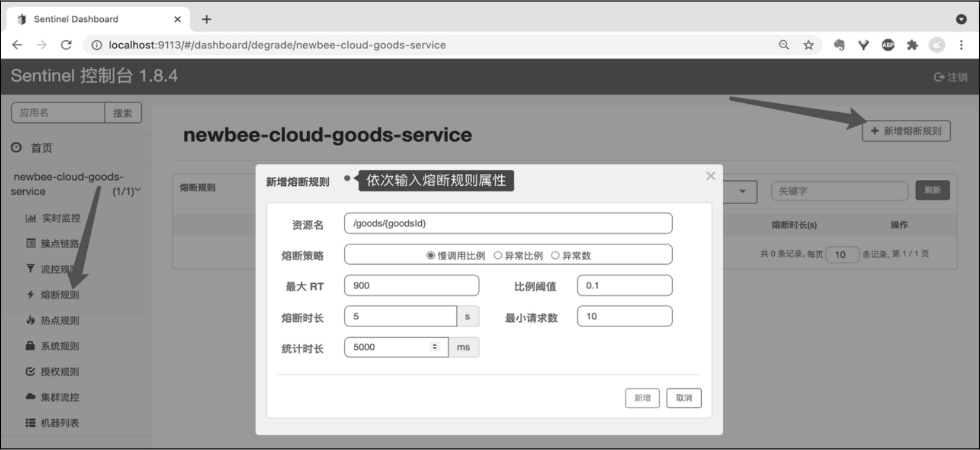Click the 最大 RT field showing 900
This screenshot has height=450, width=980.
pyautogui.click(x=412, y=286)
